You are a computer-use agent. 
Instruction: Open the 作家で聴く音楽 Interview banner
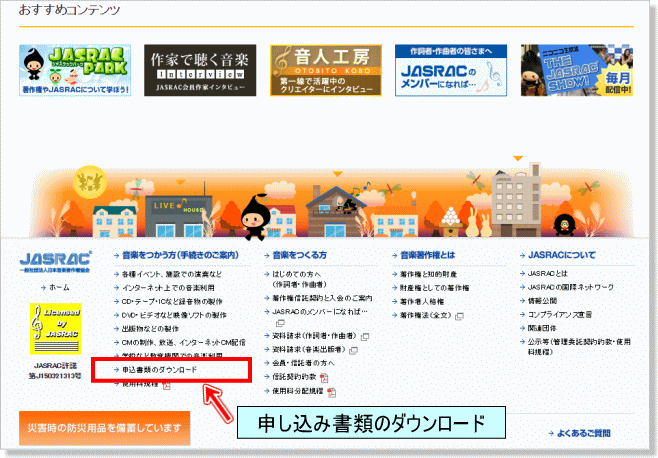[200, 70]
